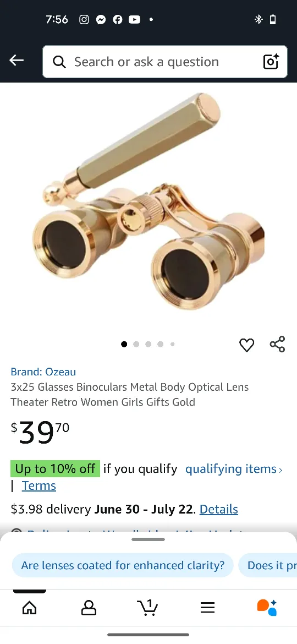Open the Terms link
Viewport: 297px width, 644px height.
tap(38, 485)
